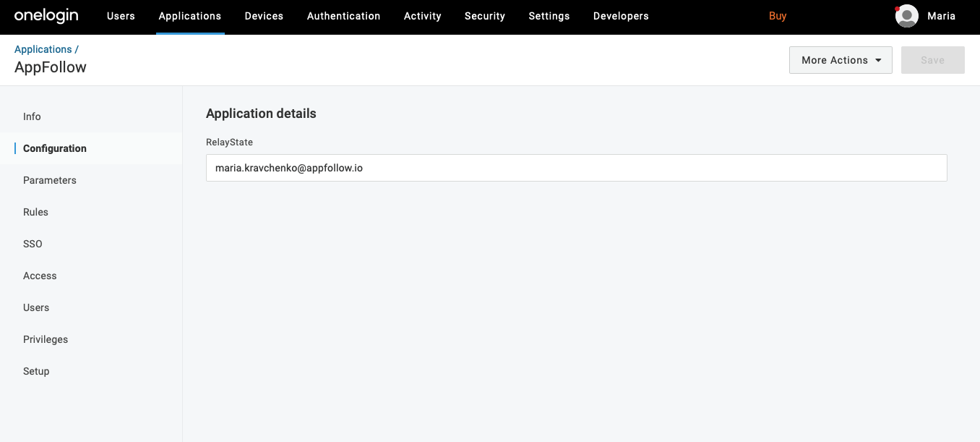Click the RelayState field label
Viewport: 980px width, 442px height.
tap(229, 143)
